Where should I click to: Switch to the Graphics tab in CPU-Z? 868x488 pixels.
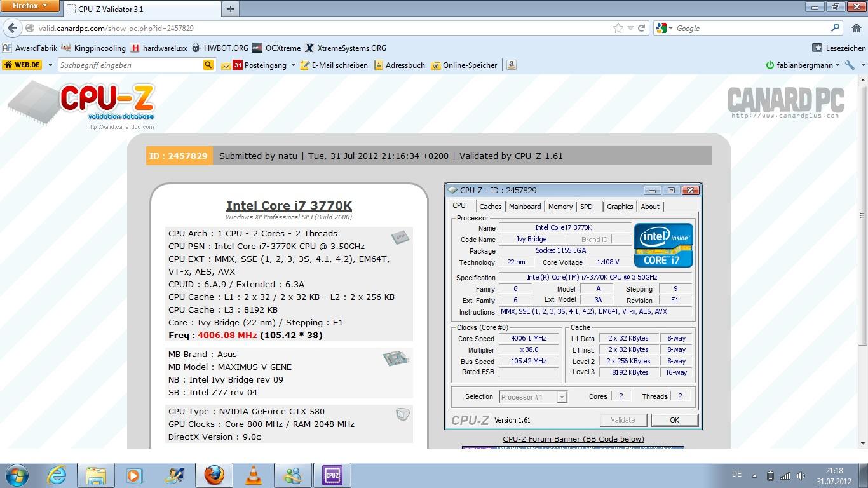[620, 207]
